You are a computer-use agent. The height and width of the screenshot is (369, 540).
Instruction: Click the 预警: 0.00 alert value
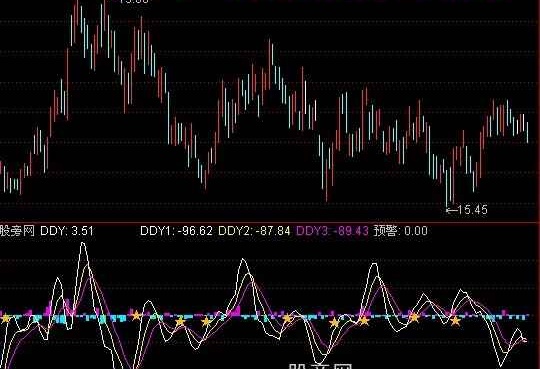[x=401, y=230]
